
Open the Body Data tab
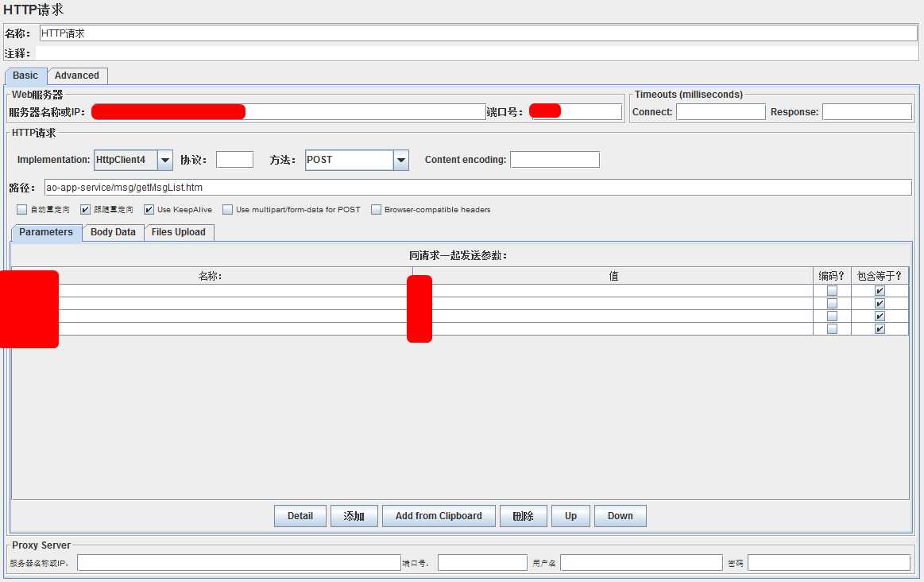pyautogui.click(x=113, y=232)
